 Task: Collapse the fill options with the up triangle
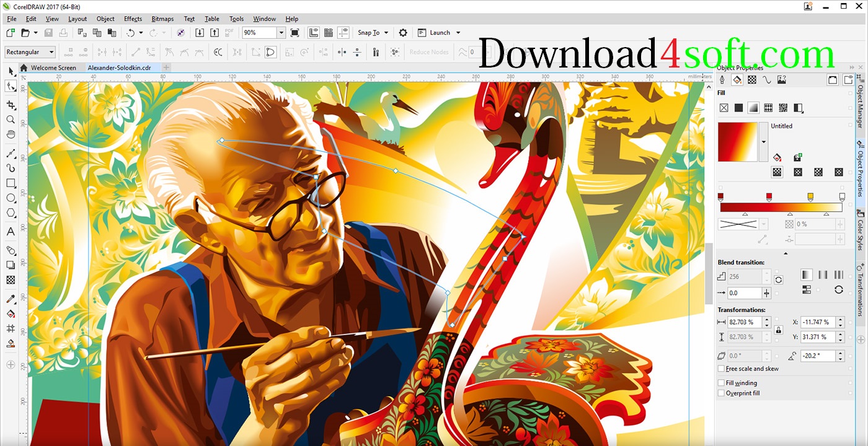[x=786, y=253]
